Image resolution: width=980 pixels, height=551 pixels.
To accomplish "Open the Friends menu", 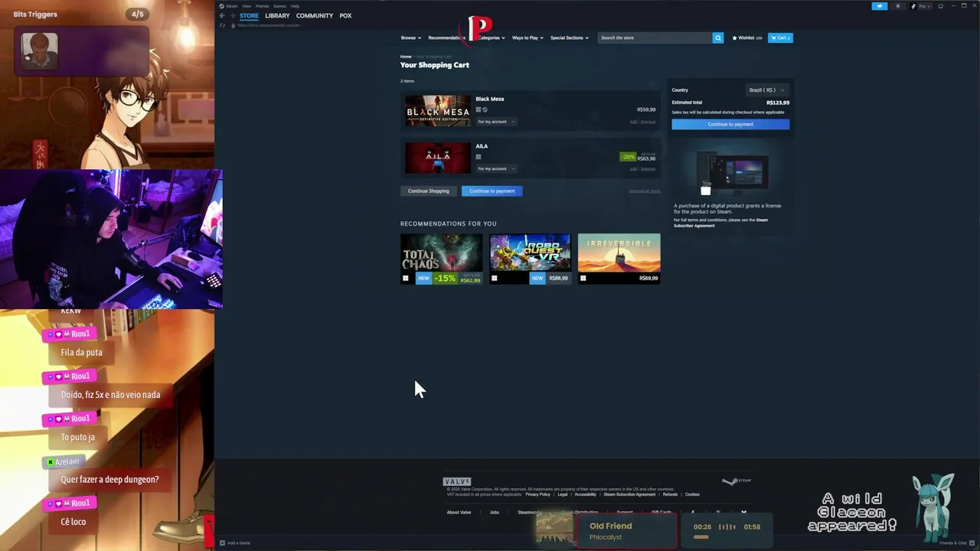I will click(x=262, y=6).
